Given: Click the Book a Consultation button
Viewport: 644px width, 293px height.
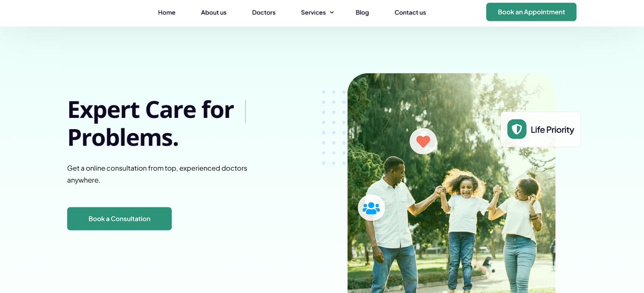Looking at the screenshot, I should pos(120,219).
